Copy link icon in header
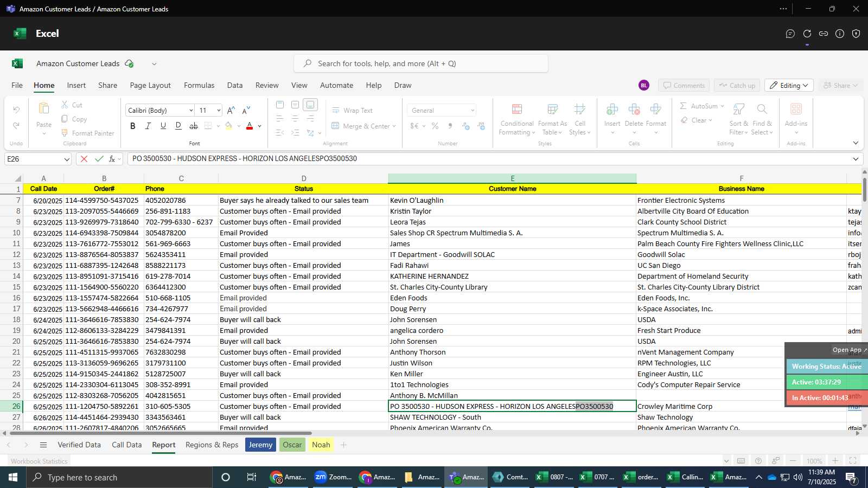The image size is (868, 488). [x=824, y=34]
